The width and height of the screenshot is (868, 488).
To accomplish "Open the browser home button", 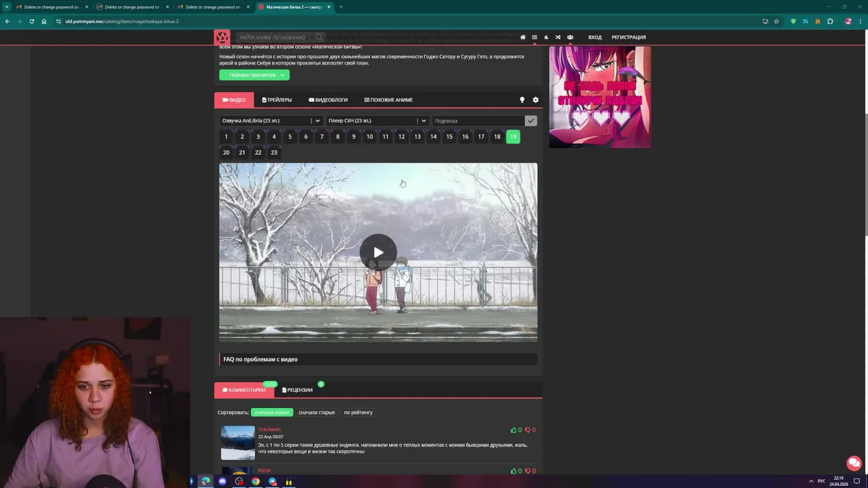I will pos(43,21).
